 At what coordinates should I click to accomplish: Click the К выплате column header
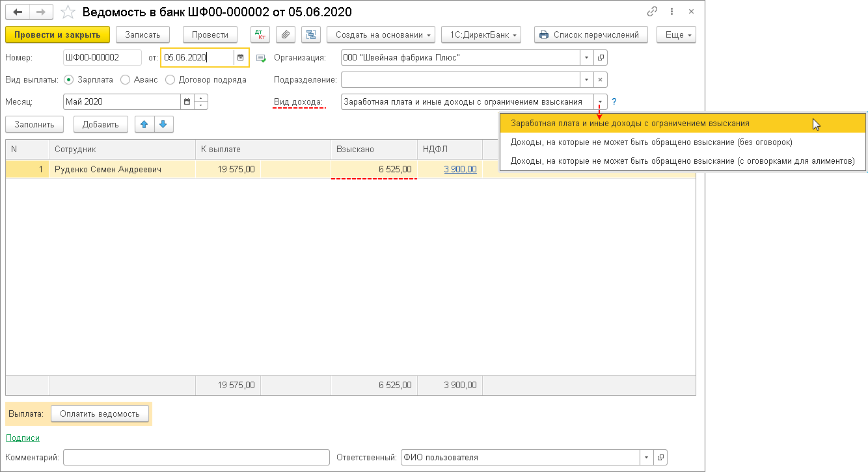[x=263, y=150]
